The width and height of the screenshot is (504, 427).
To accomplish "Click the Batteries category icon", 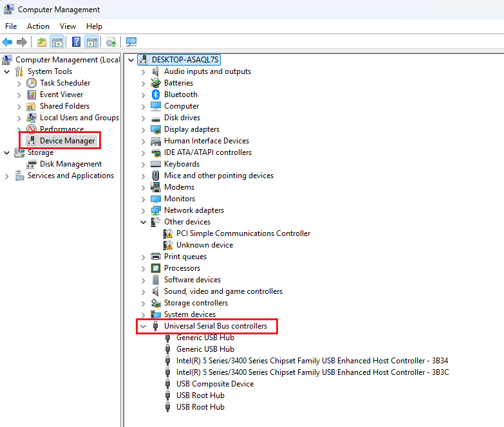I will [x=156, y=83].
